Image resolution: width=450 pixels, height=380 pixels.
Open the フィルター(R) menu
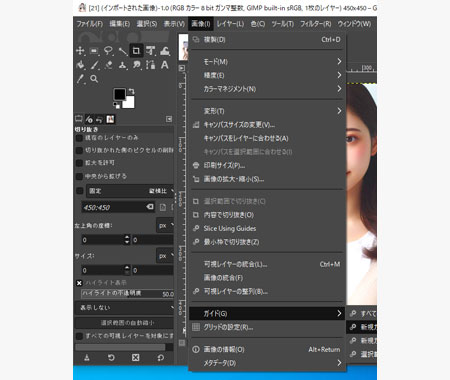(315, 24)
